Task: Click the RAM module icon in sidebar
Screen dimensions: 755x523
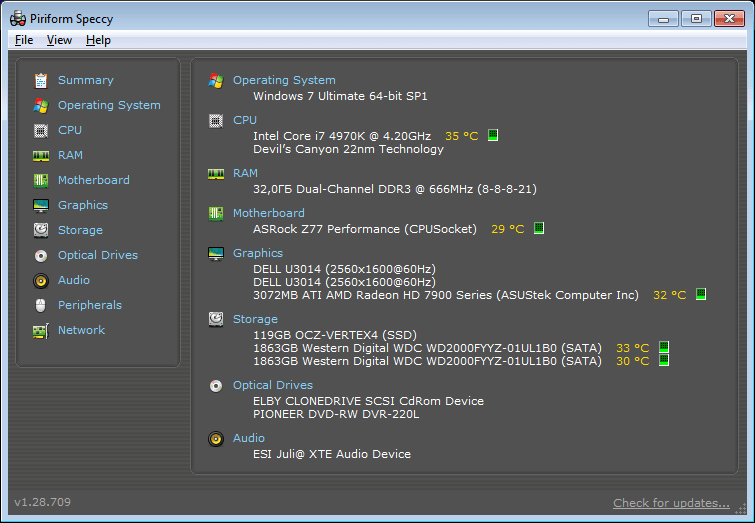Action: click(41, 155)
